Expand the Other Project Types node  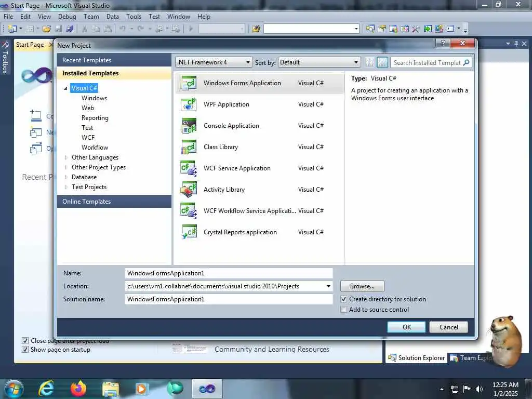point(66,167)
